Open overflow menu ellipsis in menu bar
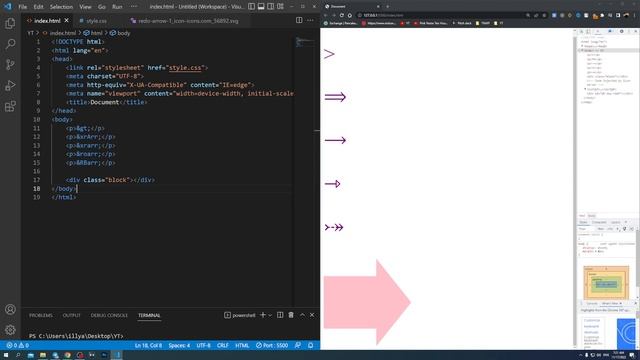 134,7
